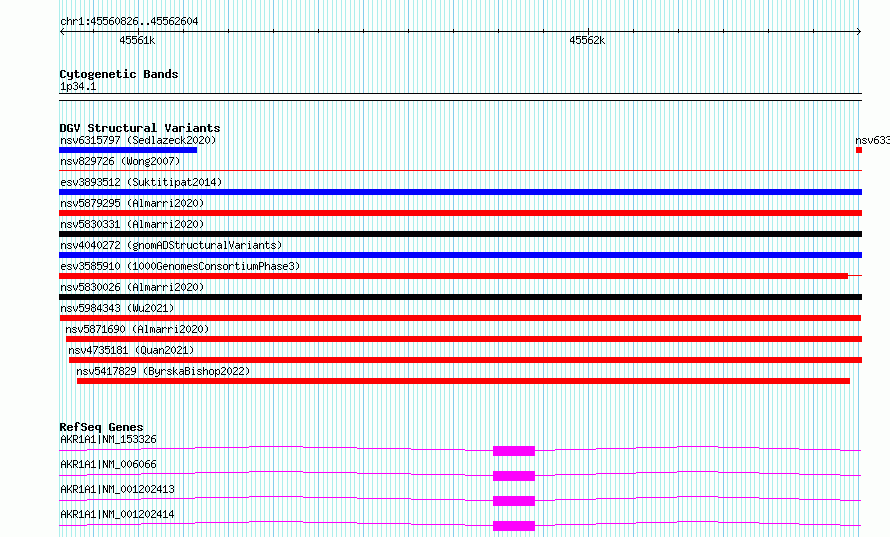Click the chr1:45560826..45562604 coordinate text
The image size is (890, 537).
click(129, 22)
